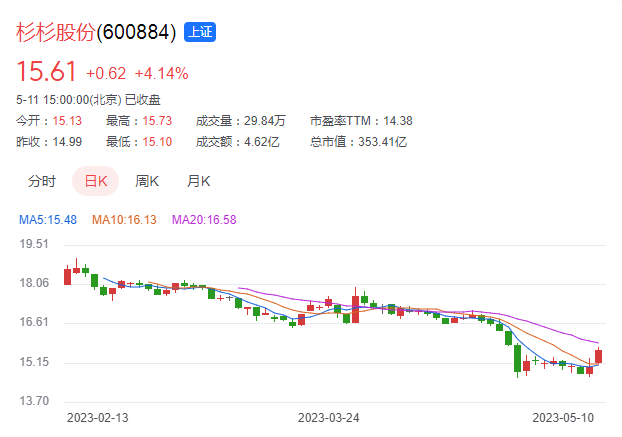The height and width of the screenshot is (437, 622).
Task: Click the stock code (600884) text
Action: [136, 32]
